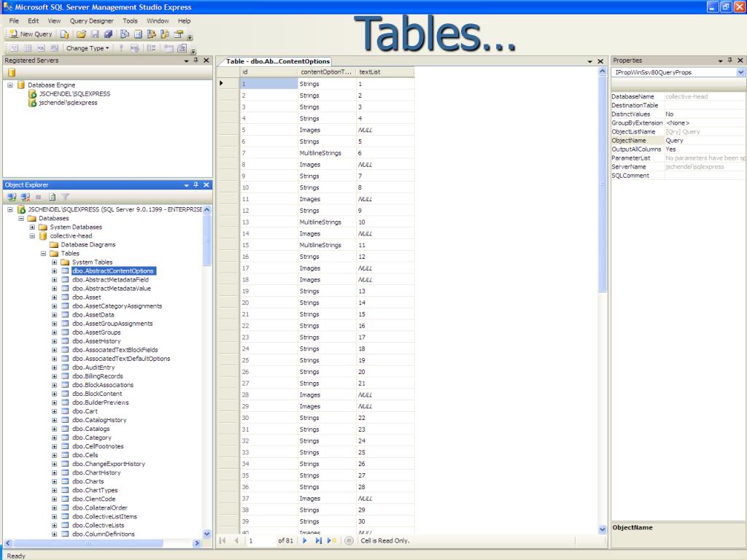
Task: Collapse the Tables folder node
Action: click(x=43, y=254)
